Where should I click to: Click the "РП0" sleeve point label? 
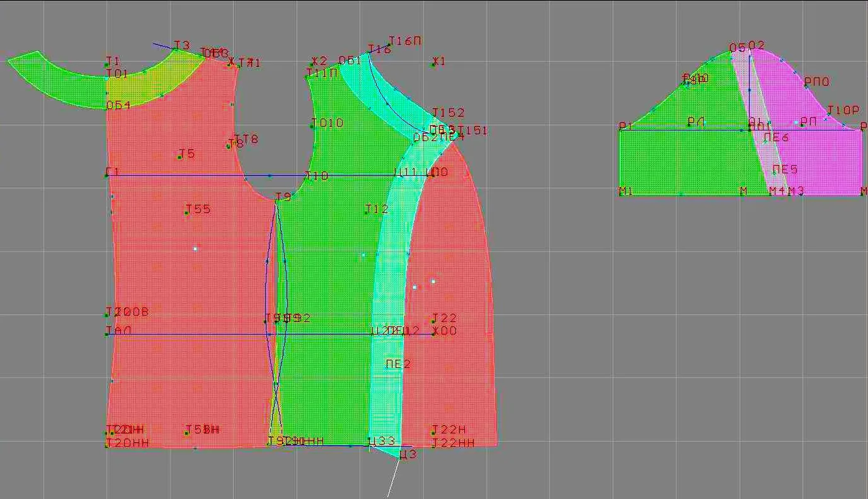pos(817,82)
